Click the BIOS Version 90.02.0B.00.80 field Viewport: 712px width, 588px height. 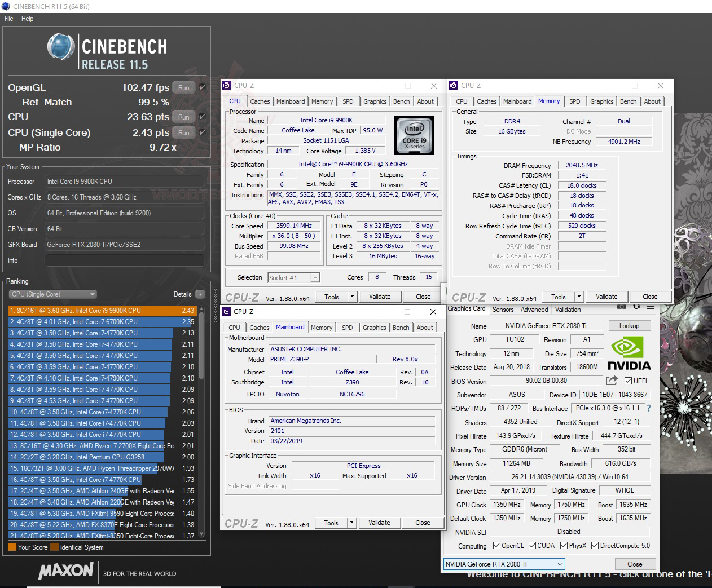[546, 381]
